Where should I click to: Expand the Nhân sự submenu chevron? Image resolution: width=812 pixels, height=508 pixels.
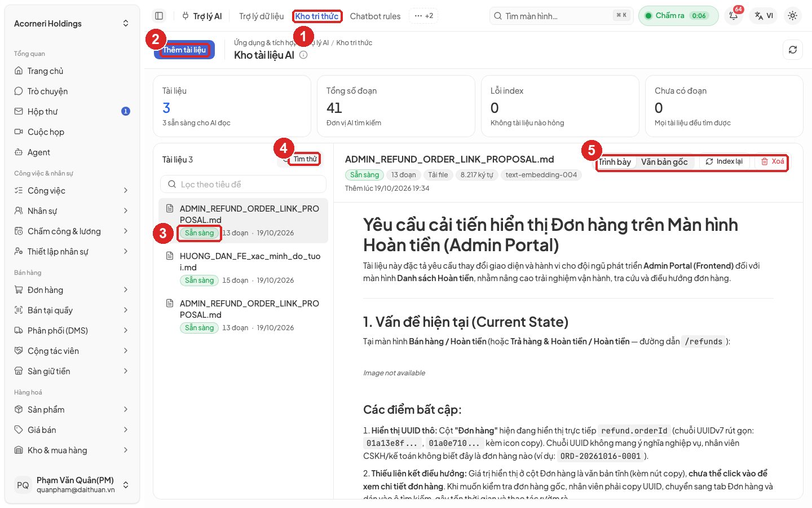coord(126,211)
